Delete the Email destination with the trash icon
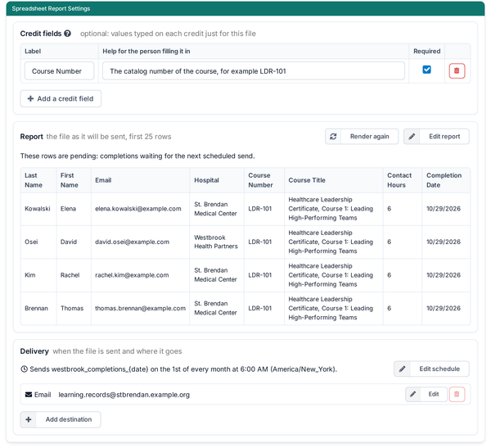The height and width of the screenshot is (448, 491). coord(457,394)
